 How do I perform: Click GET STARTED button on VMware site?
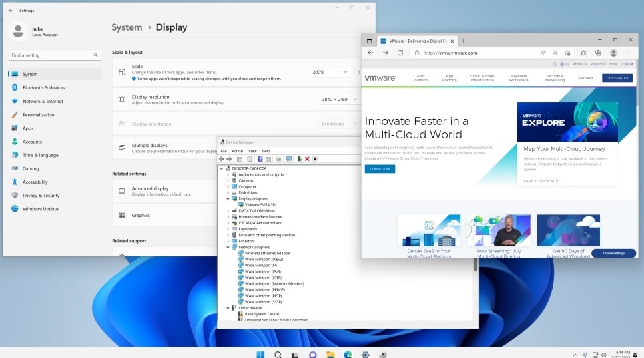[617, 78]
